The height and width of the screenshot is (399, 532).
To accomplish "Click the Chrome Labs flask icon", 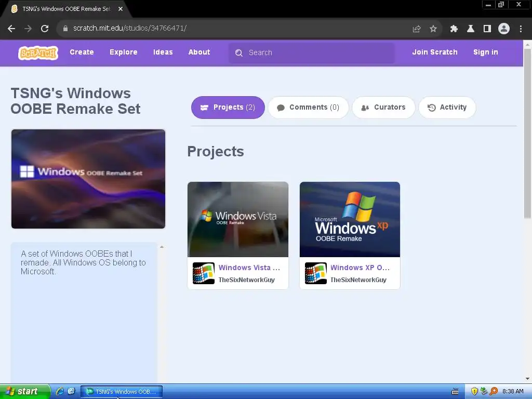I will 471,29.
